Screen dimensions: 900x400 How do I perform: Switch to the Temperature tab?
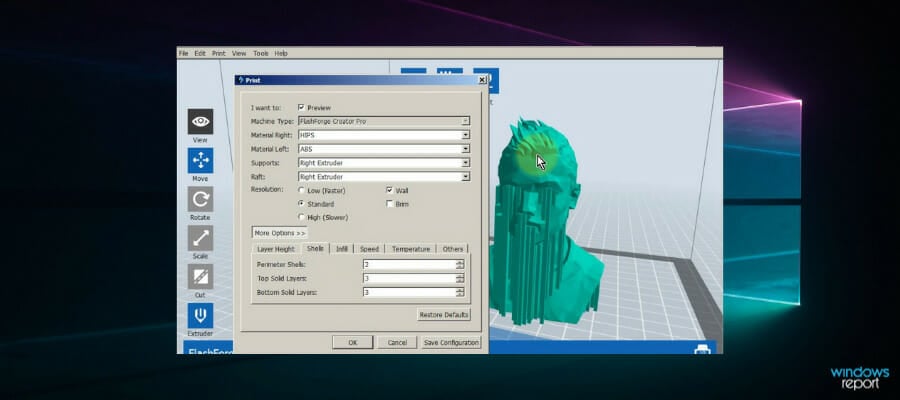(411, 249)
